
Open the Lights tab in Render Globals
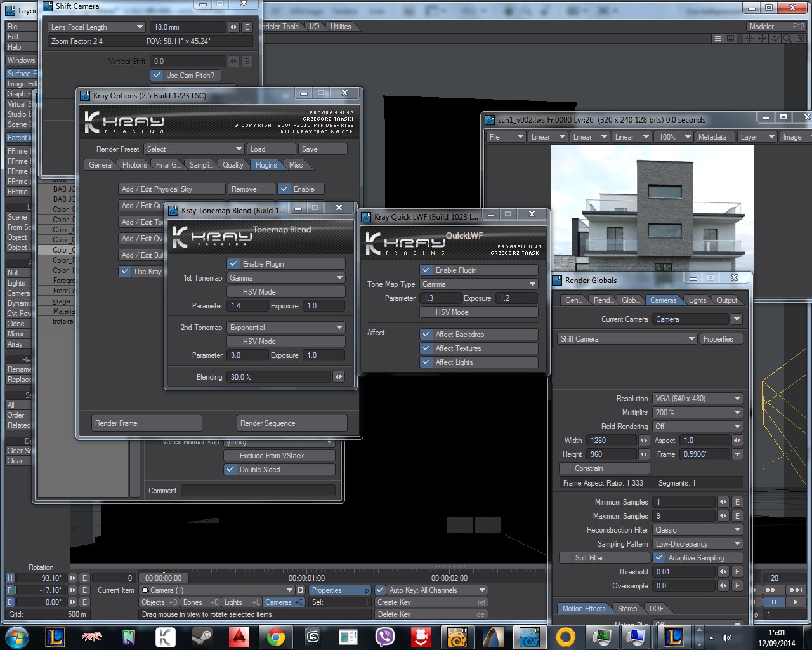point(697,300)
